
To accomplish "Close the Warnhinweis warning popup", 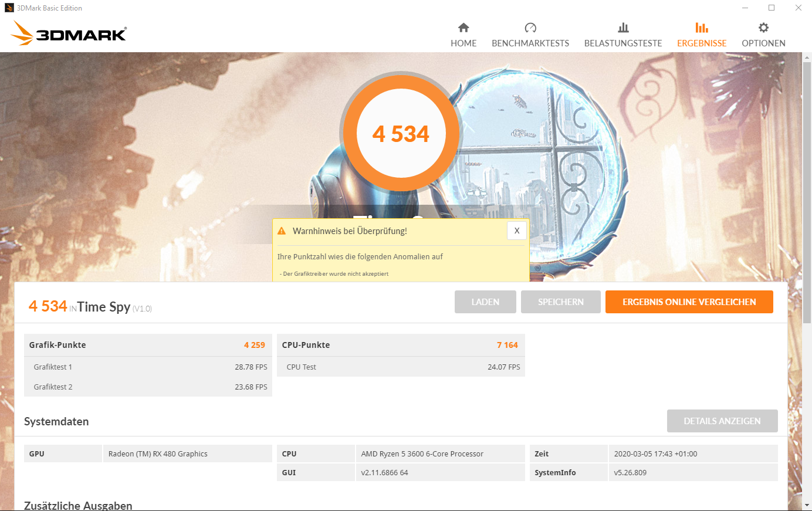I will (x=517, y=231).
